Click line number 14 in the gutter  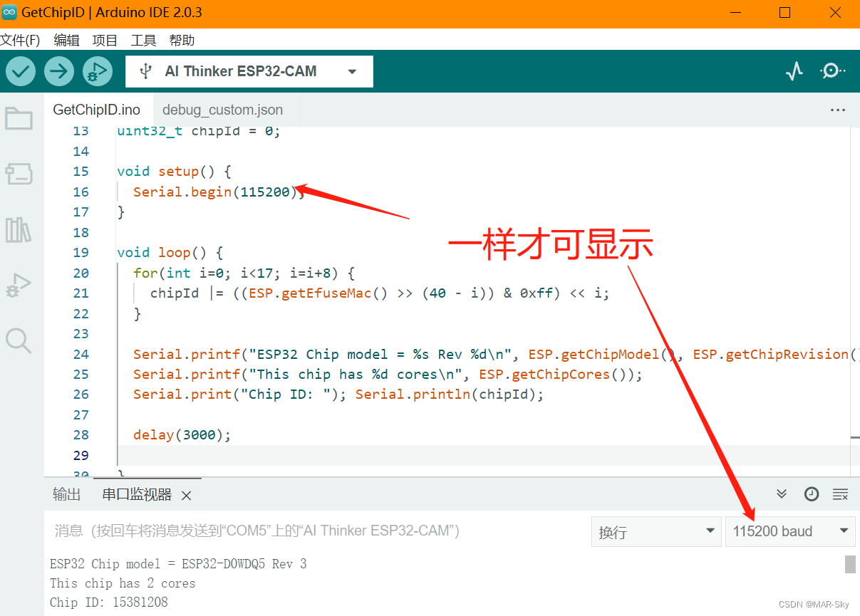[x=81, y=151]
